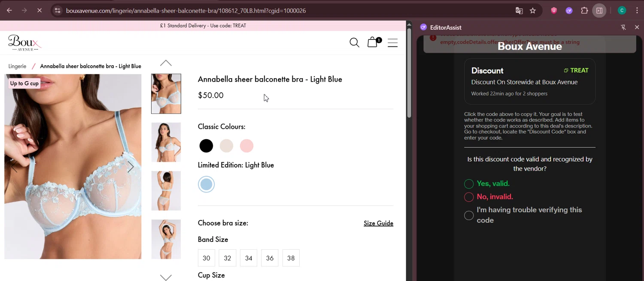
Task: Select the beige colour swatch
Action: click(x=226, y=146)
